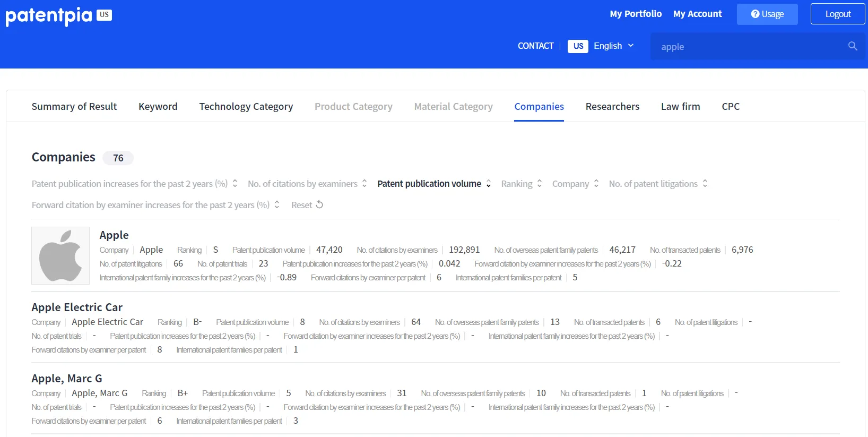
Task: Open the Technology Category tab
Action: click(246, 107)
